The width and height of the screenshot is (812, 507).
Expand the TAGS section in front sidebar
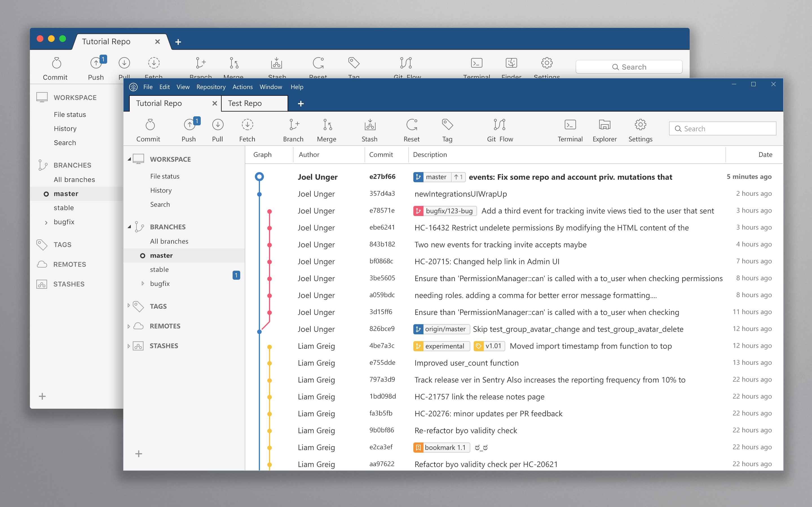point(129,306)
